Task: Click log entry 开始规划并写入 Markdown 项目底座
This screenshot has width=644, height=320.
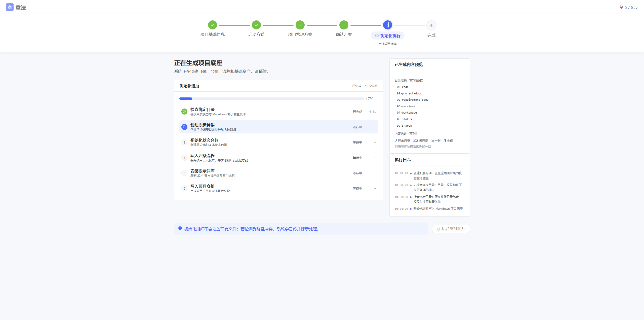Action: (x=438, y=209)
